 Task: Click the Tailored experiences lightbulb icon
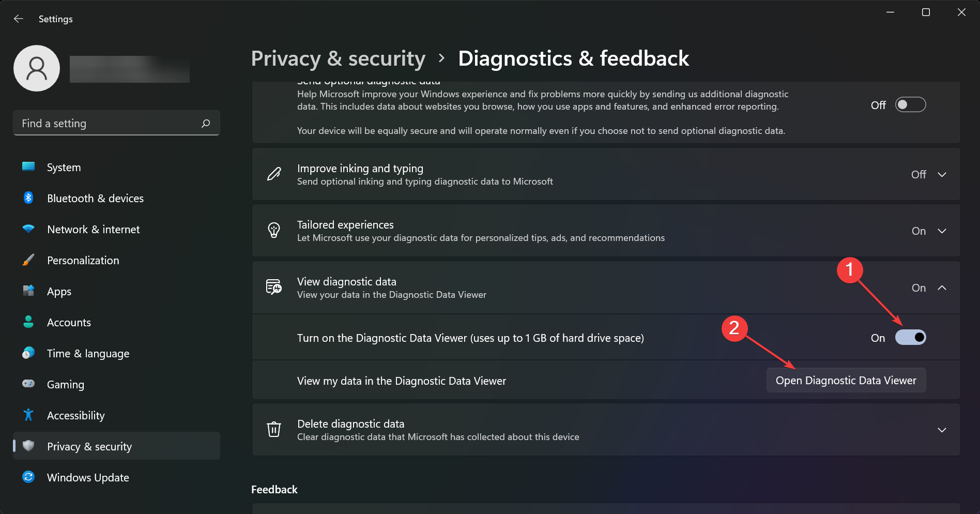(x=274, y=230)
